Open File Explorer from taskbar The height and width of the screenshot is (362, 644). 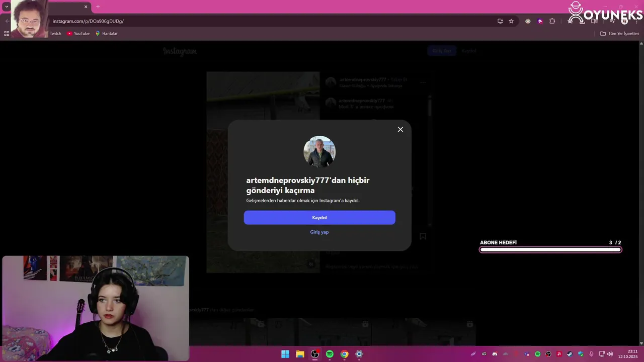coord(300,354)
